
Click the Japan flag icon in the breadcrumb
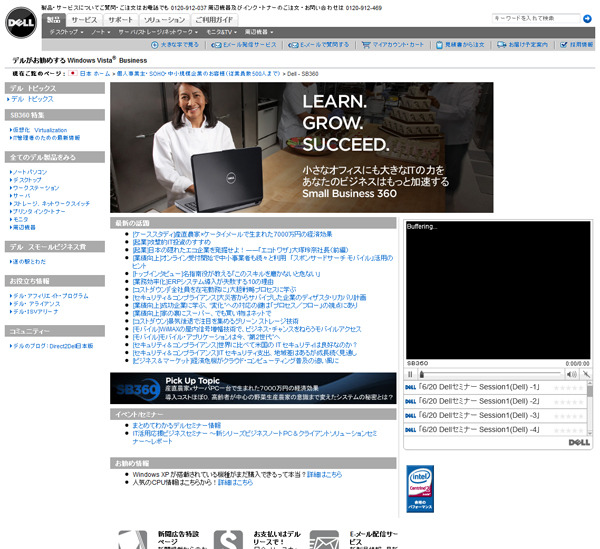(73, 73)
